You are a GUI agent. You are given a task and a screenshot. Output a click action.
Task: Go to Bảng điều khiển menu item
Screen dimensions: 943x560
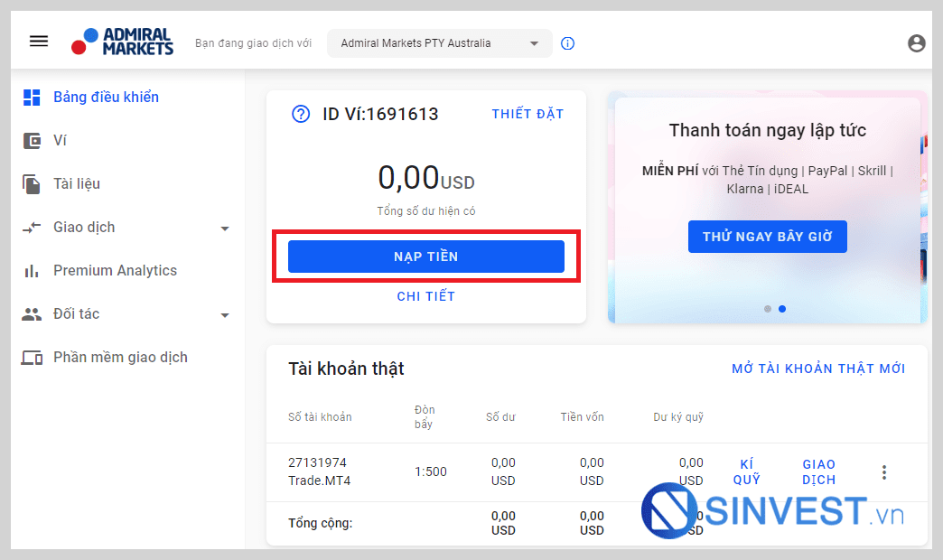click(x=106, y=98)
